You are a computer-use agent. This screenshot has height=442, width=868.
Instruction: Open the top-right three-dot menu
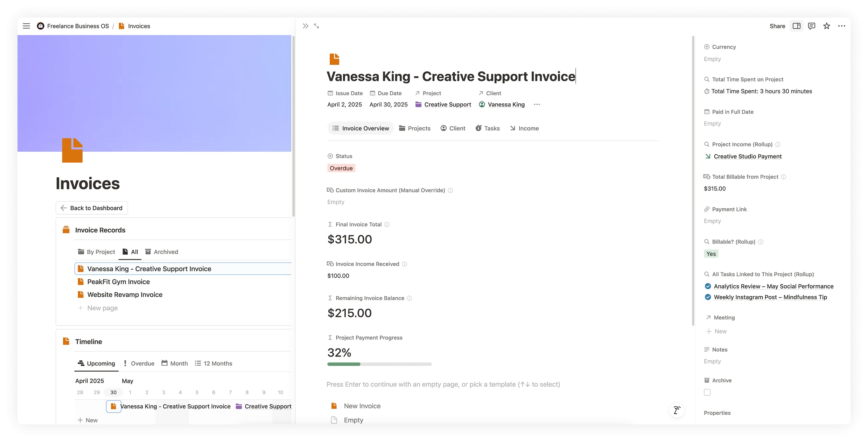(x=842, y=26)
